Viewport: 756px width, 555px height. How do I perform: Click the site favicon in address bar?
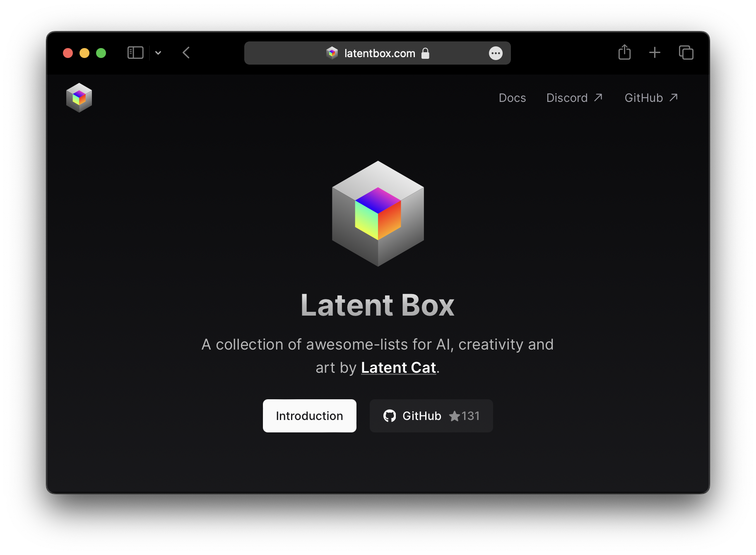coord(332,53)
